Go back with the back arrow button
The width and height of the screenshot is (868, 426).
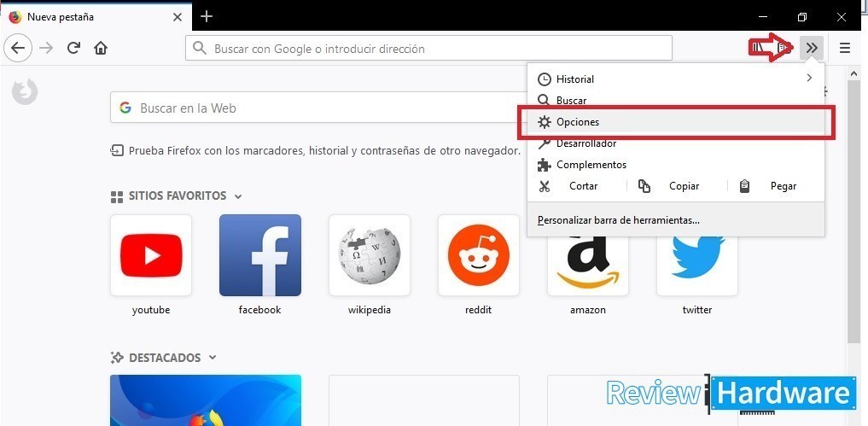click(x=18, y=48)
